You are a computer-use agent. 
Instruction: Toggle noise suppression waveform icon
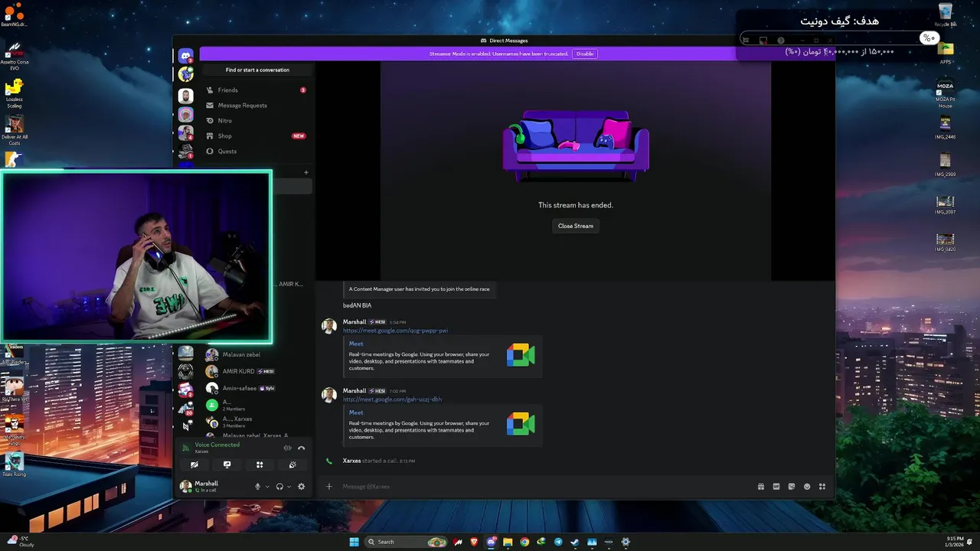[x=287, y=448]
